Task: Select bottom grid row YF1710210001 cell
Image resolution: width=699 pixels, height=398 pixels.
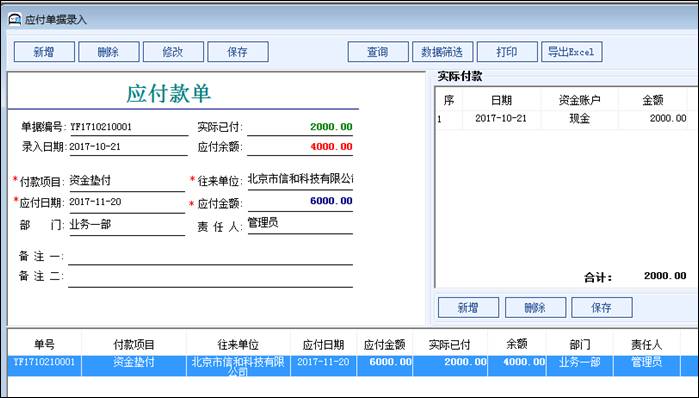Action: [45, 366]
